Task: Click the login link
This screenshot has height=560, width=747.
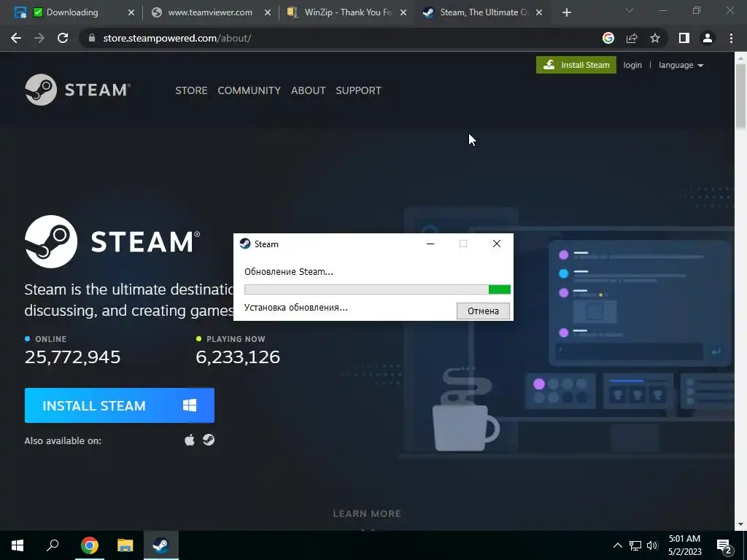Action: click(x=632, y=65)
